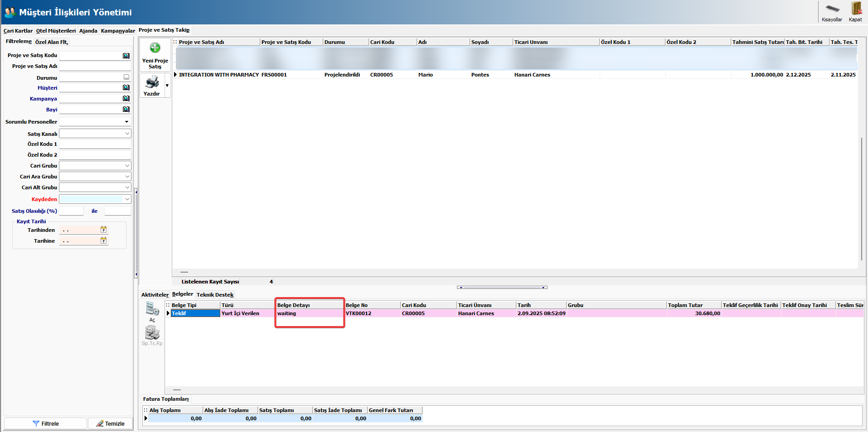Click the Temizle button
The width and height of the screenshot is (868, 432).
point(110,424)
